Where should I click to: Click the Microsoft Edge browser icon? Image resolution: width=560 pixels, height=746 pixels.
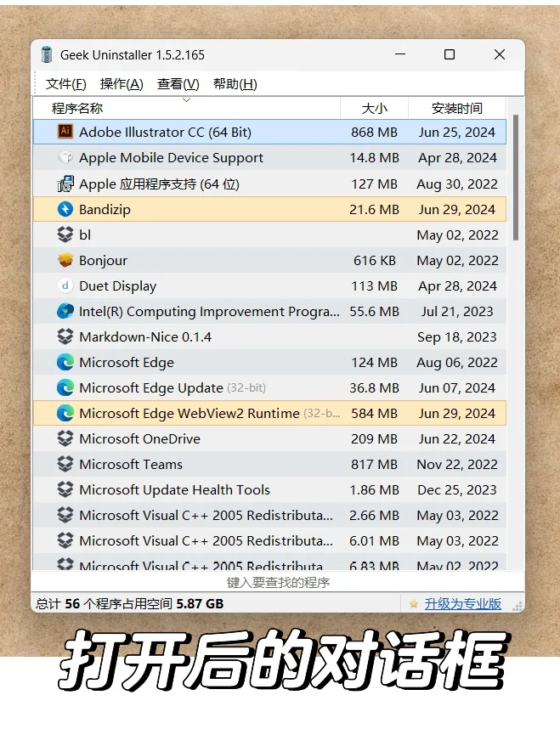[65, 362]
